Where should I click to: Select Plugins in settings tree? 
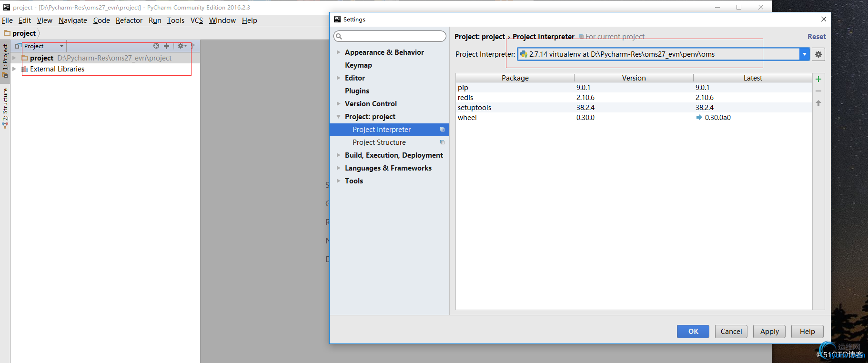coord(357,91)
